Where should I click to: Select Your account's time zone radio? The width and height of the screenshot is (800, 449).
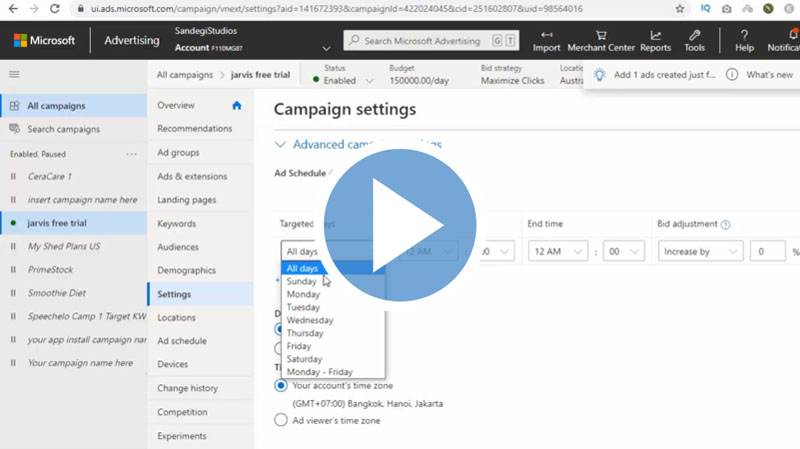(281, 385)
